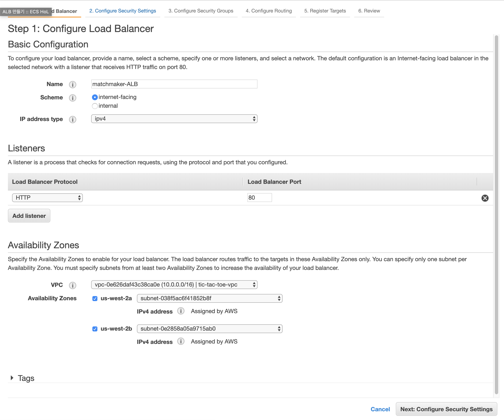Open the VPC selection dropdown
The height and width of the screenshot is (420, 504).
[x=174, y=284]
